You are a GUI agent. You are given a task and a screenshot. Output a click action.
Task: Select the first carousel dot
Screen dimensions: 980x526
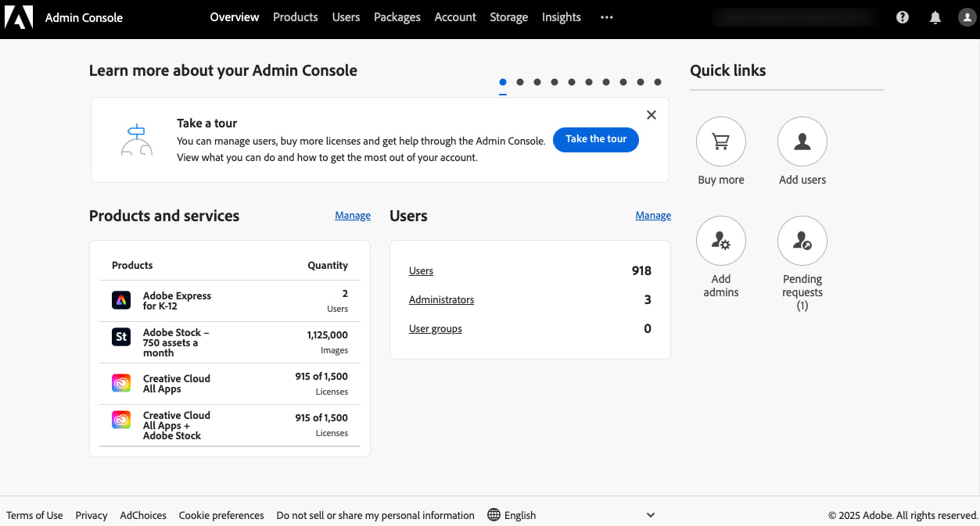[x=503, y=82]
